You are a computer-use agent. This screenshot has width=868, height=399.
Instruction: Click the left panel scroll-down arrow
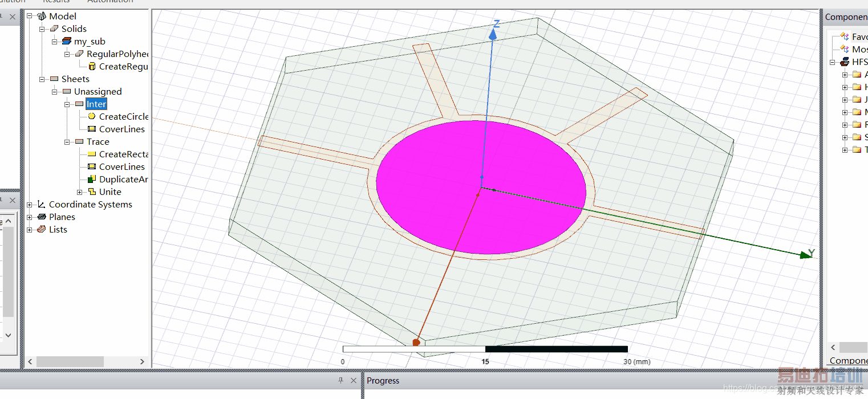pos(8,335)
